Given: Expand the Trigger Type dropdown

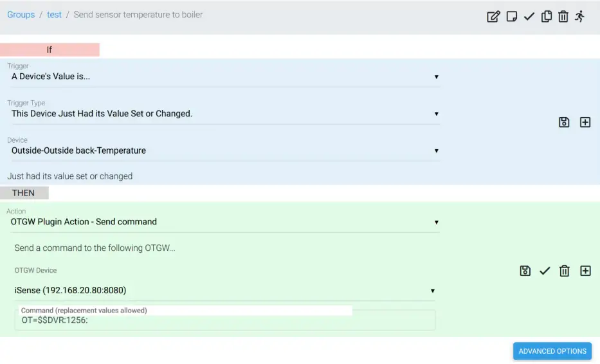Looking at the screenshot, I should tap(225, 114).
